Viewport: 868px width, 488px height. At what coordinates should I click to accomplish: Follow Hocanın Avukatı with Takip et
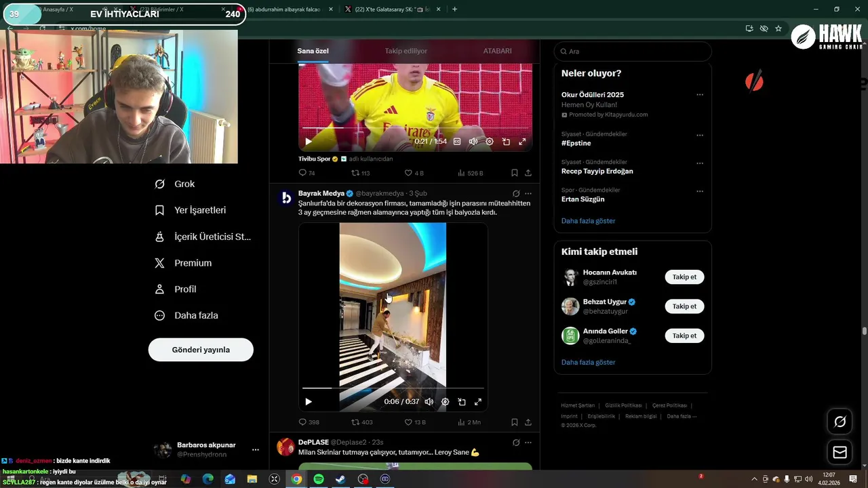coord(684,277)
